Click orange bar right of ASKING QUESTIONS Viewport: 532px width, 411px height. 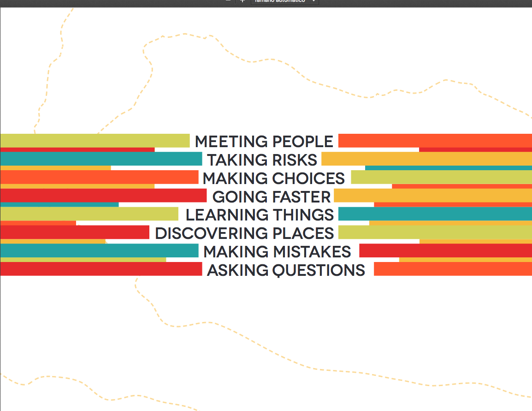(453, 269)
